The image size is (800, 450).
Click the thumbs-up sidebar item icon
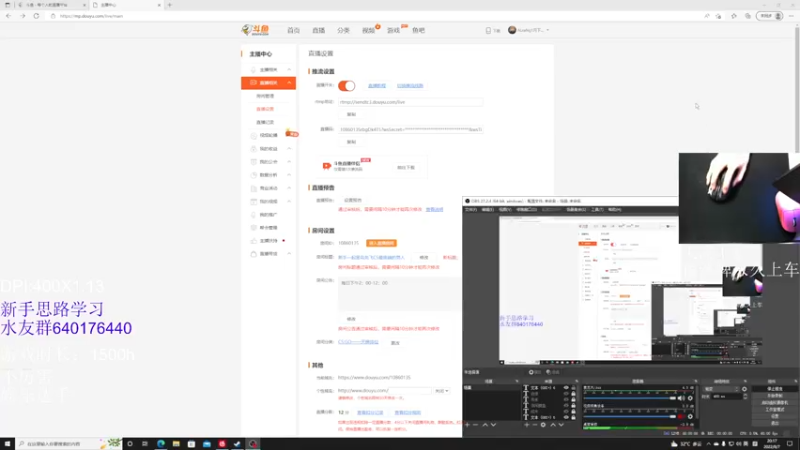254,241
